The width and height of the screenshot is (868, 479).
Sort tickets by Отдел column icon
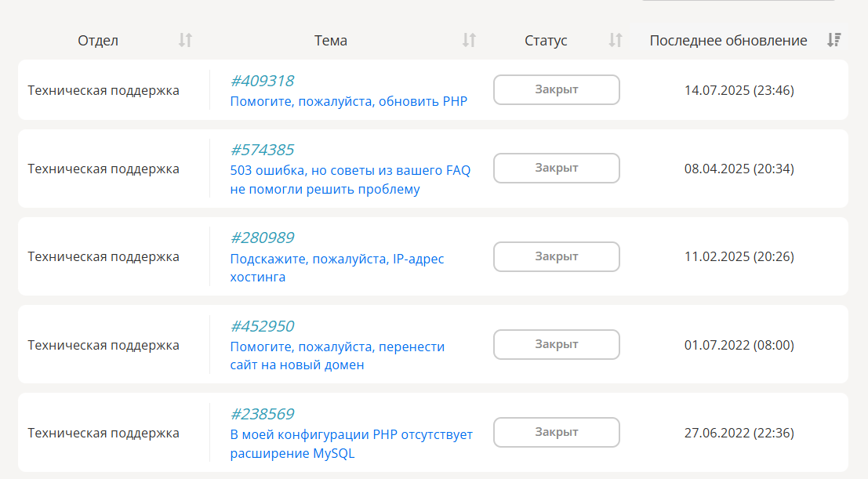185,40
